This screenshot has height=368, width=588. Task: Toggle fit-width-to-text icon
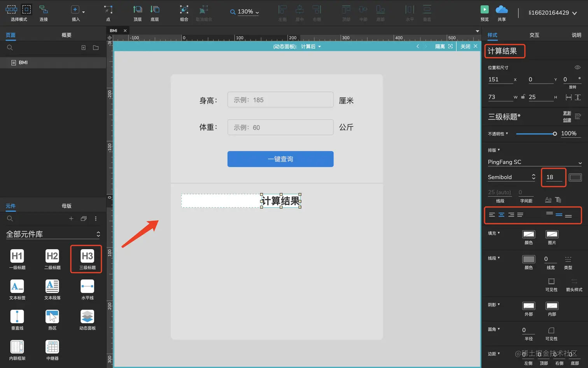point(569,97)
